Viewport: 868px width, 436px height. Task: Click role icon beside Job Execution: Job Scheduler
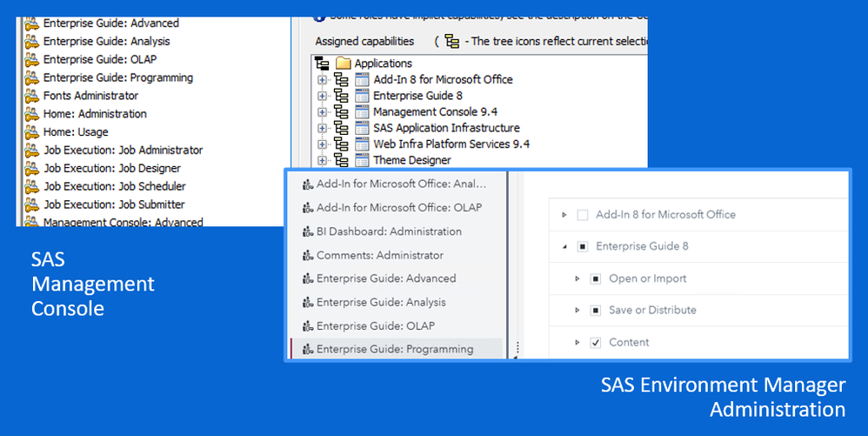coord(31,187)
